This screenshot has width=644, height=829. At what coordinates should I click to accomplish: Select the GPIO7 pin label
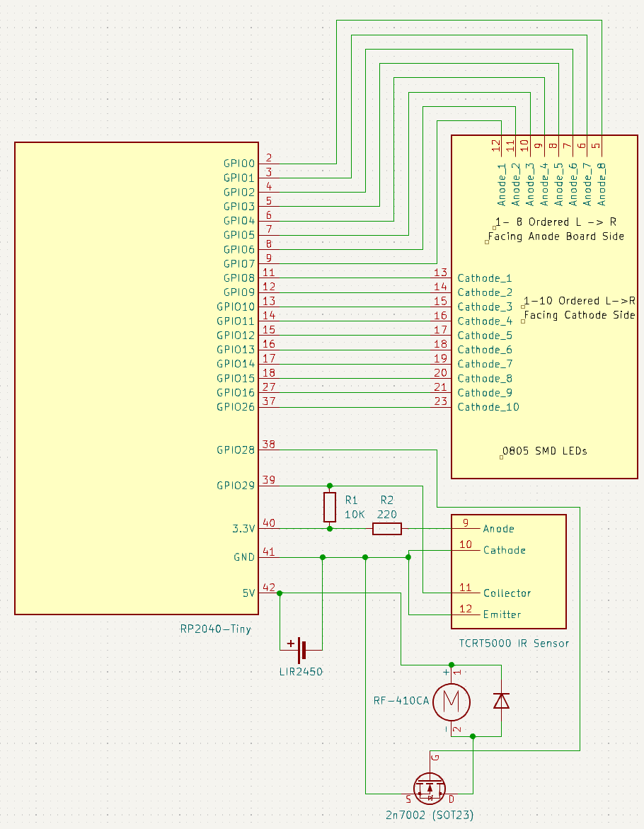[x=238, y=264]
